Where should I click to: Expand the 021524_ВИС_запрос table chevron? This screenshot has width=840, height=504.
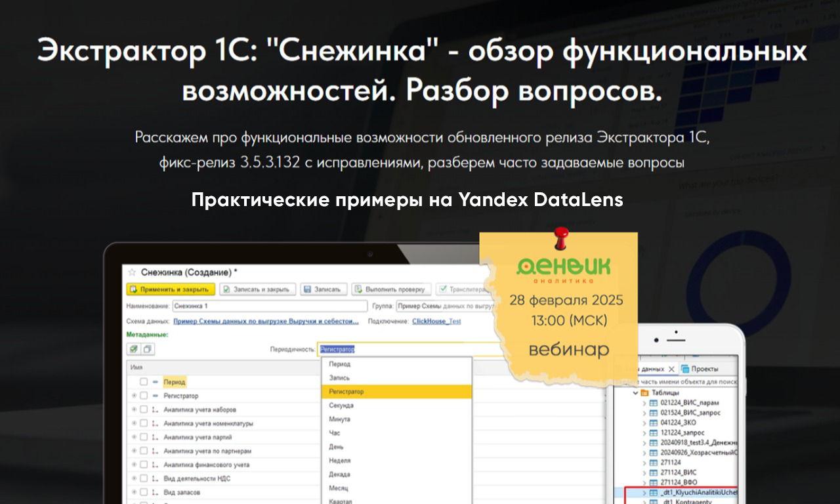tap(644, 413)
